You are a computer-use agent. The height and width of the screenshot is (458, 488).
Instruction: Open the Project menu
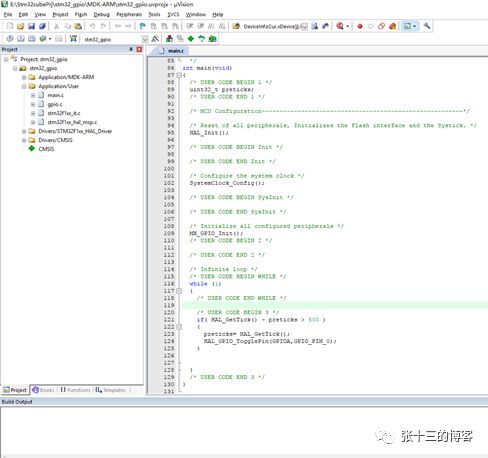pos(60,15)
